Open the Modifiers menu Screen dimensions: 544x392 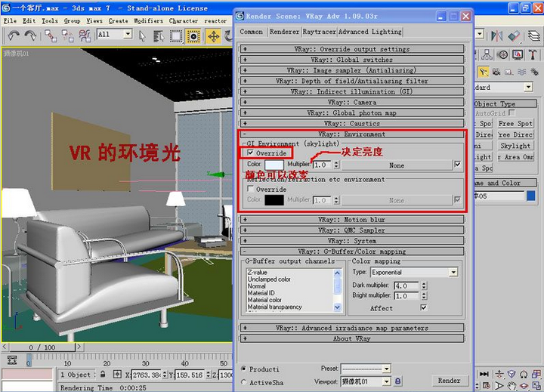tap(149, 21)
